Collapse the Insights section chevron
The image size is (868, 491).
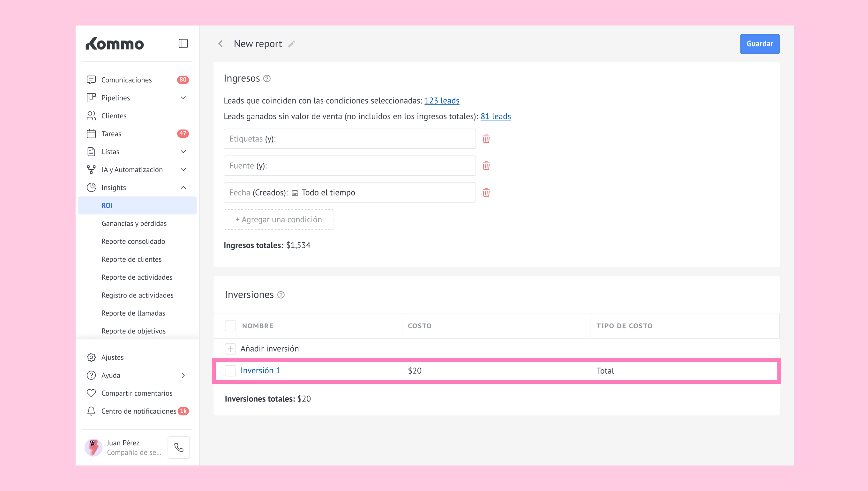tap(183, 187)
